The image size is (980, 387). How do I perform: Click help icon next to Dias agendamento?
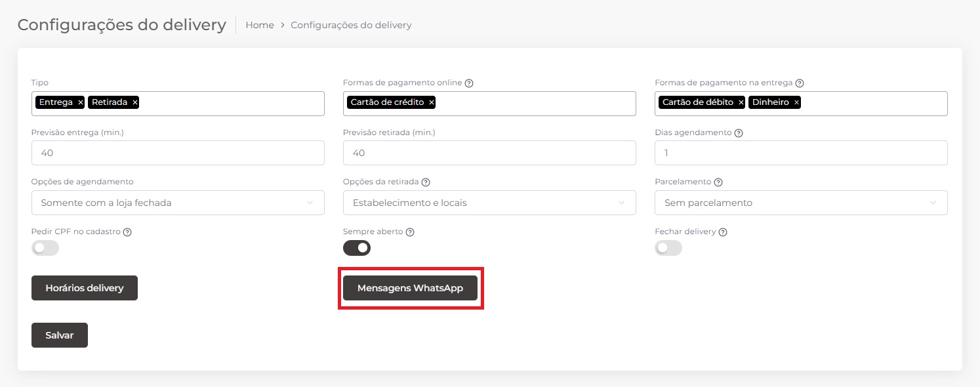tap(739, 132)
